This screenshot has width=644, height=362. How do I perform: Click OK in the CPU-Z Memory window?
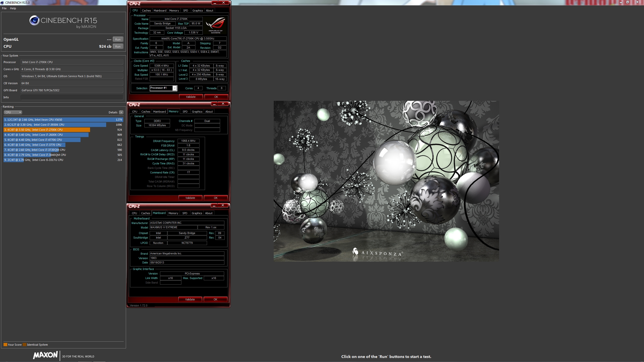coord(216,198)
